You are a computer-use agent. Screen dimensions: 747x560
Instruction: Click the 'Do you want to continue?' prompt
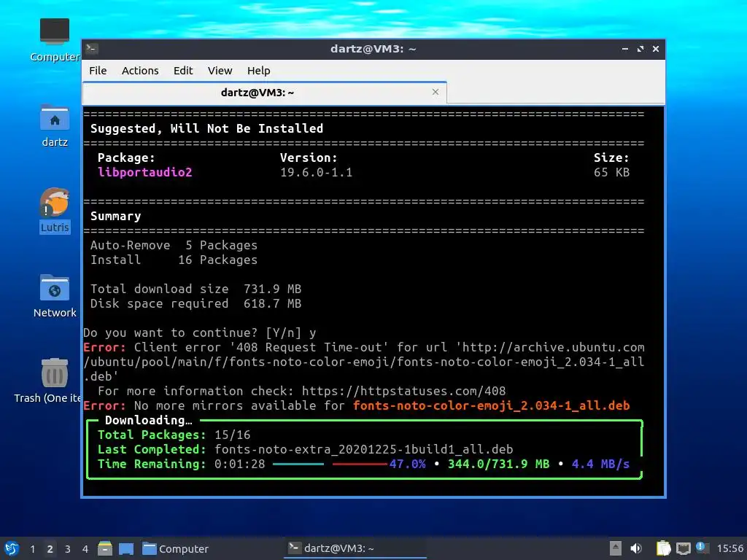[200, 332]
